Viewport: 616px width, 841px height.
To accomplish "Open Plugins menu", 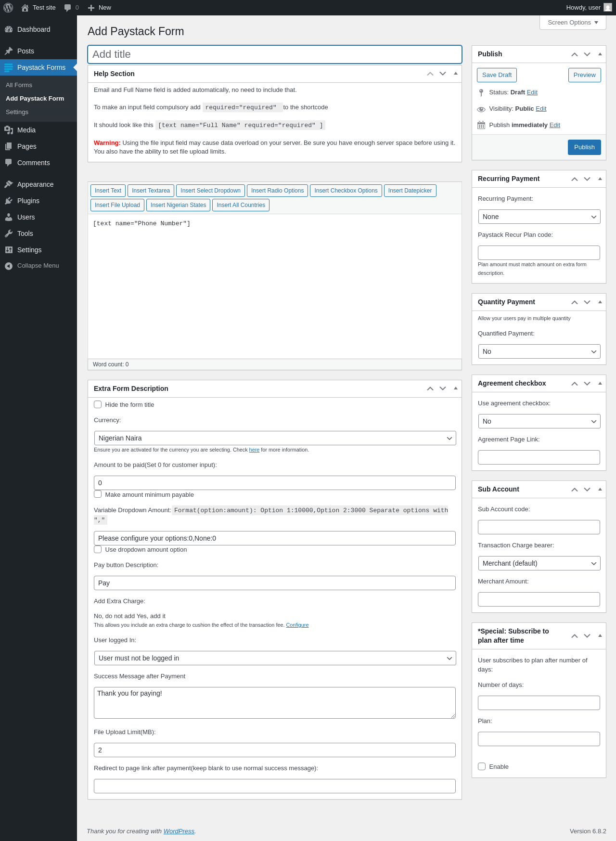I will pyautogui.click(x=38, y=201).
